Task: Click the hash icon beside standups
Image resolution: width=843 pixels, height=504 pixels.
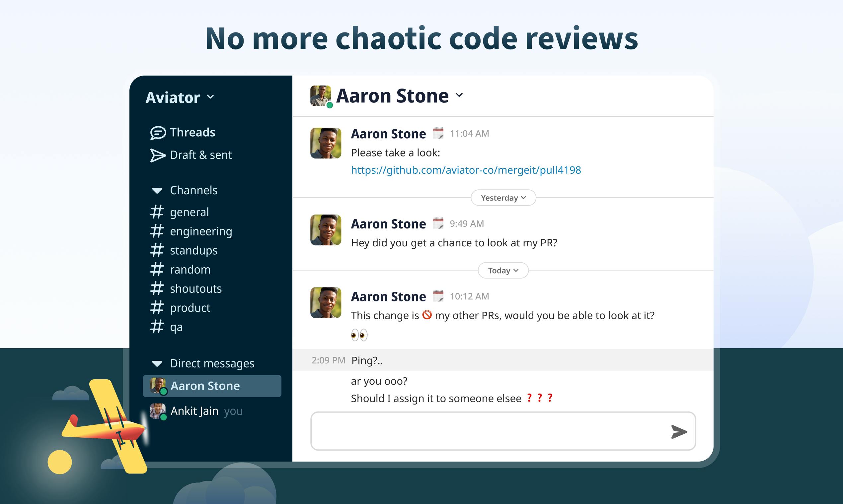Action: click(x=157, y=250)
